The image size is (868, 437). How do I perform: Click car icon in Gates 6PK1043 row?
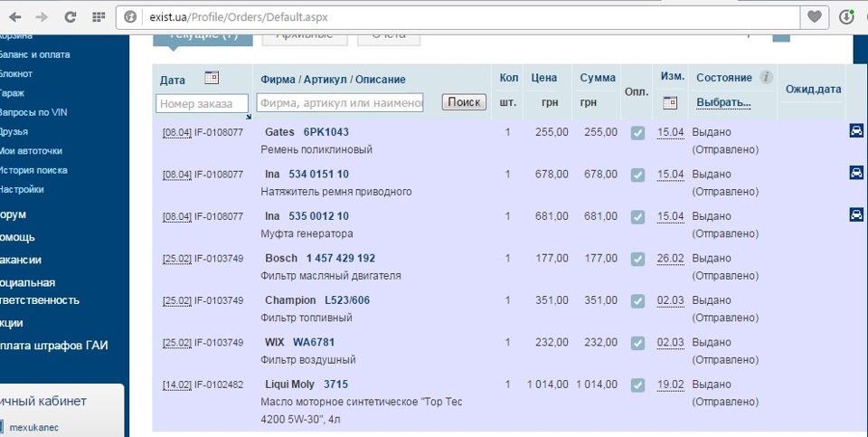point(856,130)
